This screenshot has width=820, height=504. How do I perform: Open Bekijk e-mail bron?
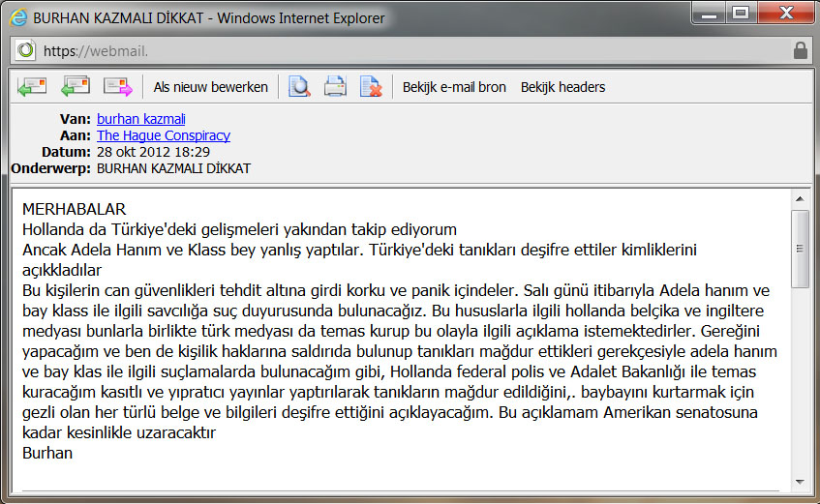(454, 87)
